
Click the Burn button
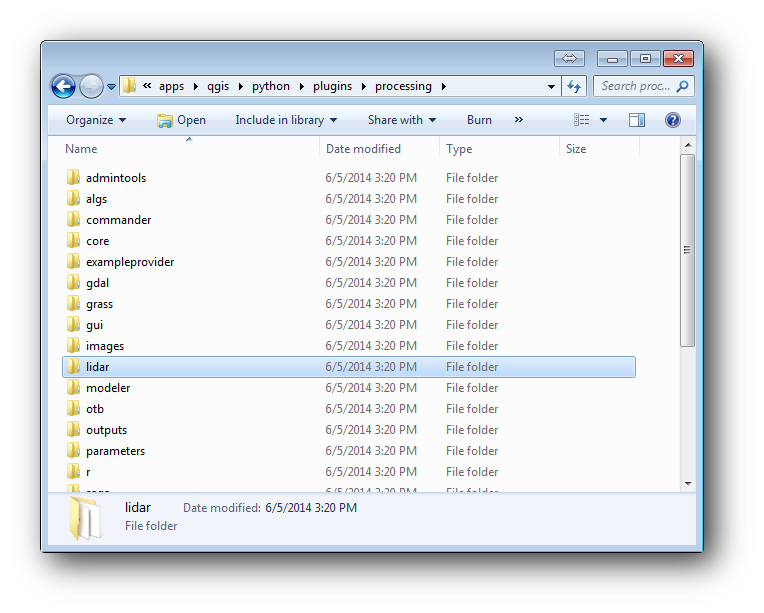click(479, 120)
